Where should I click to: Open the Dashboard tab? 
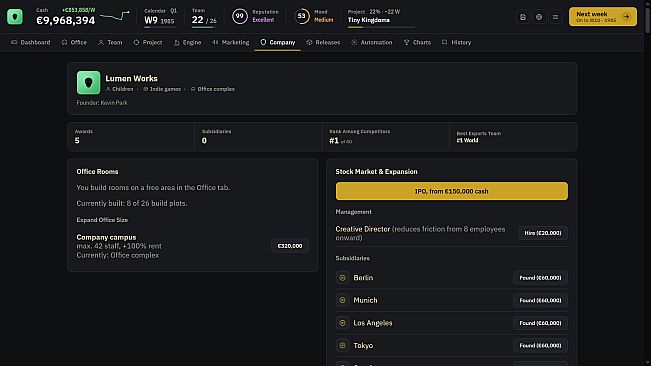pyautogui.click(x=30, y=42)
